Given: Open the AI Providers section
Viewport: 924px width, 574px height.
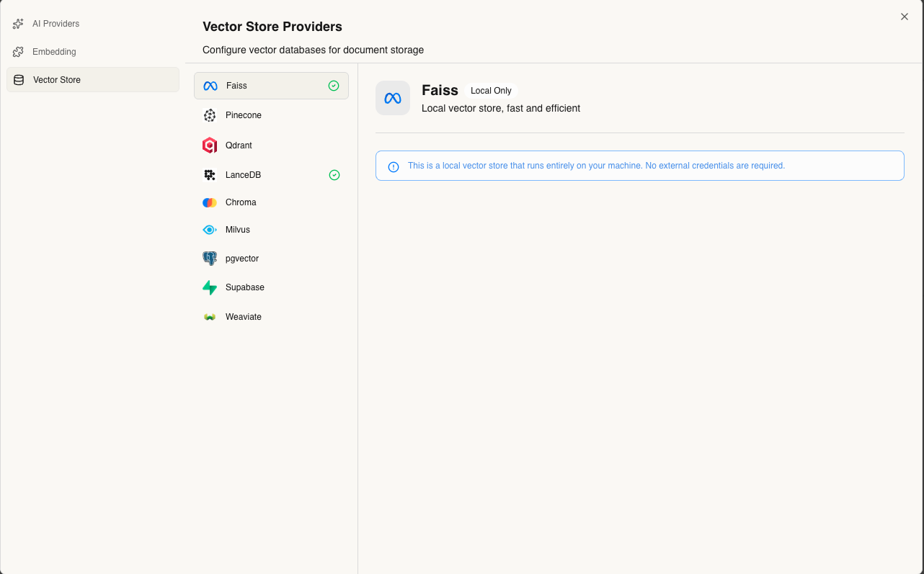Looking at the screenshot, I should (92, 24).
